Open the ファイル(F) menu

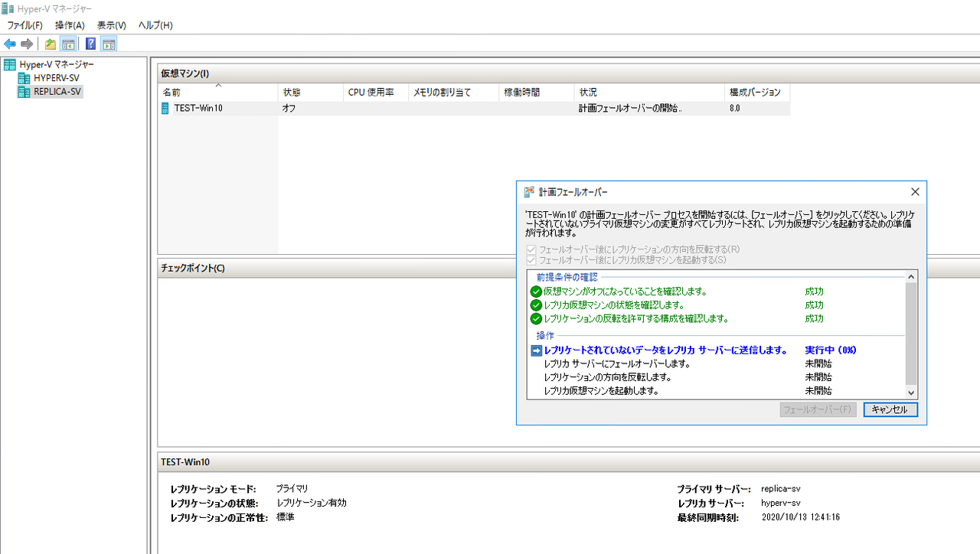[x=25, y=25]
